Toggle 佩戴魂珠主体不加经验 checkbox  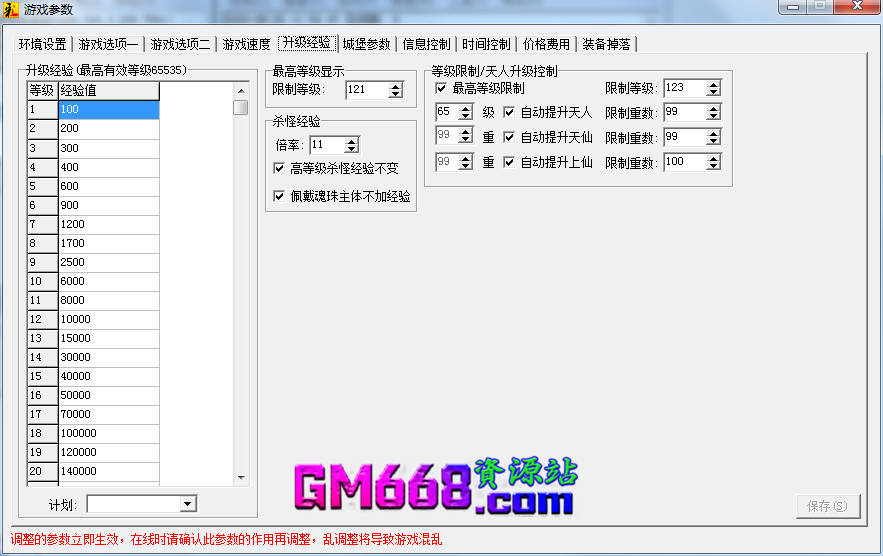[279, 196]
